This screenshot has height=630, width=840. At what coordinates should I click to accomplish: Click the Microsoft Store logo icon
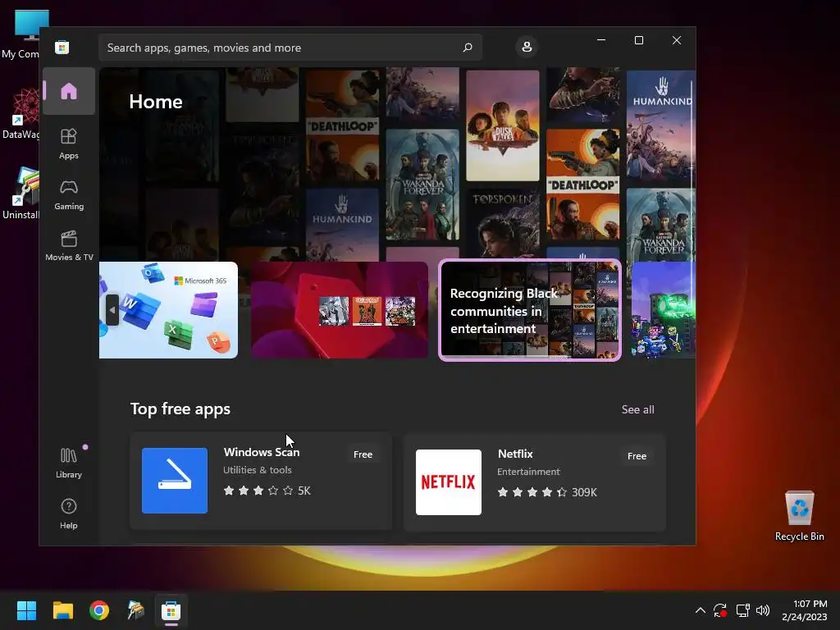(x=62, y=47)
